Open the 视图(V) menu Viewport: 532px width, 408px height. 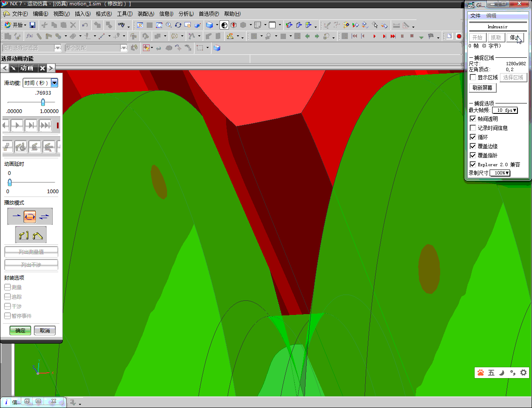62,14
